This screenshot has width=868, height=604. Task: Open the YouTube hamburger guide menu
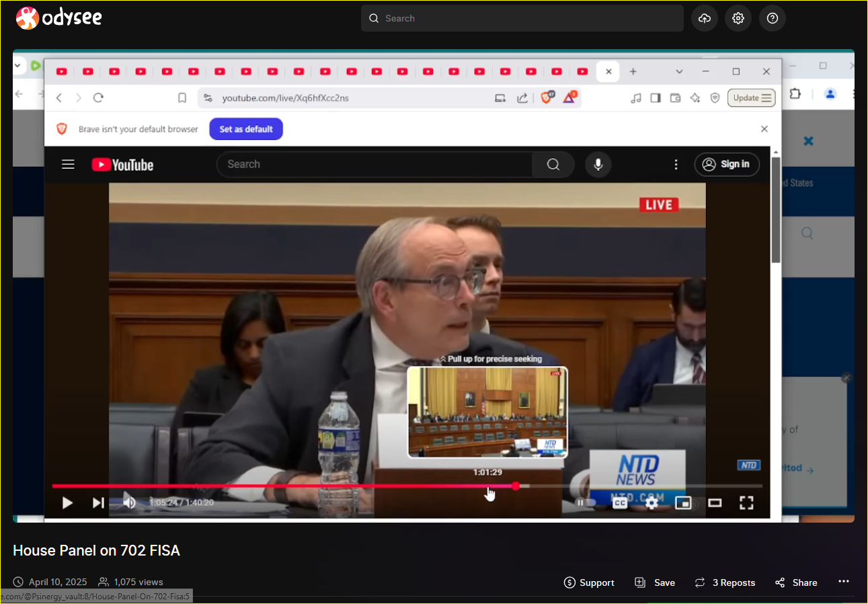pos(68,164)
